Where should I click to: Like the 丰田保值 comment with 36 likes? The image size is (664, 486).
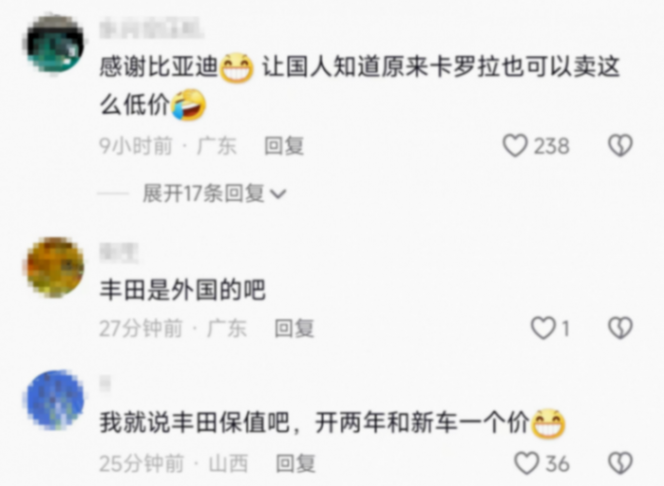[x=526, y=463]
